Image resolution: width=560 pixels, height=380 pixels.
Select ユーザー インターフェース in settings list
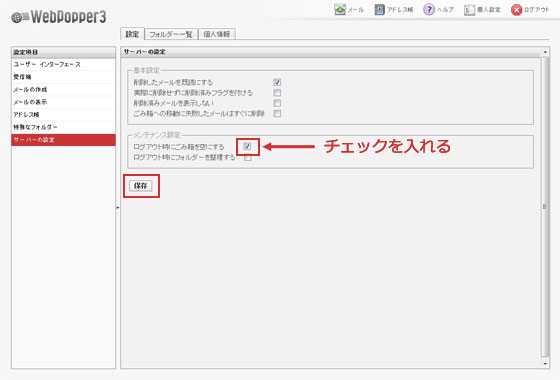pyautogui.click(x=63, y=64)
